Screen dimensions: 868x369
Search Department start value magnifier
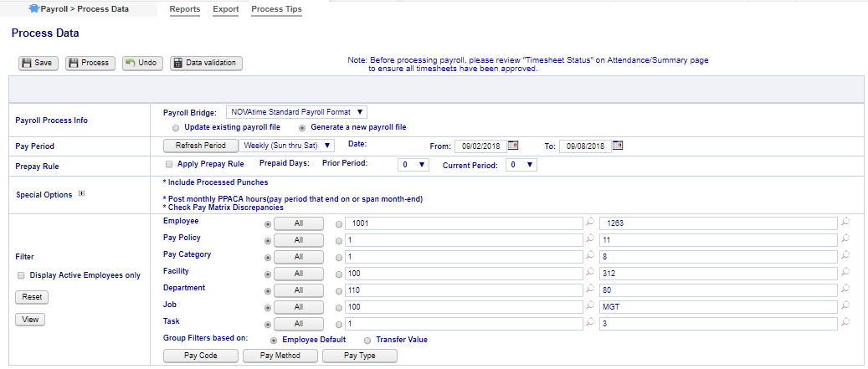tap(590, 288)
